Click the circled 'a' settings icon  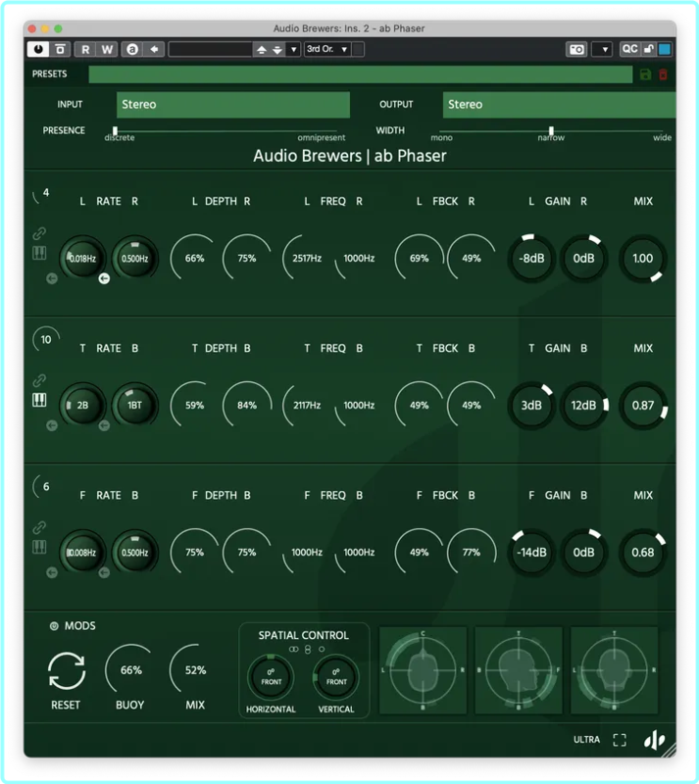(132, 49)
